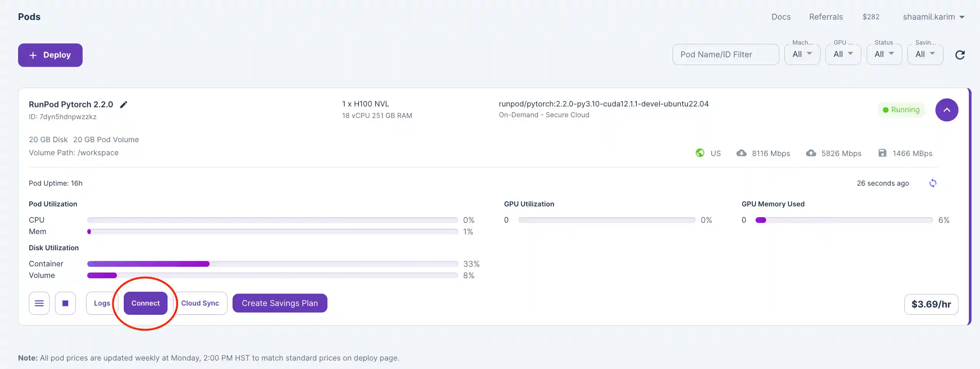980x369 pixels.
Task: Go to the Docs page
Action: [x=781, y=17]
